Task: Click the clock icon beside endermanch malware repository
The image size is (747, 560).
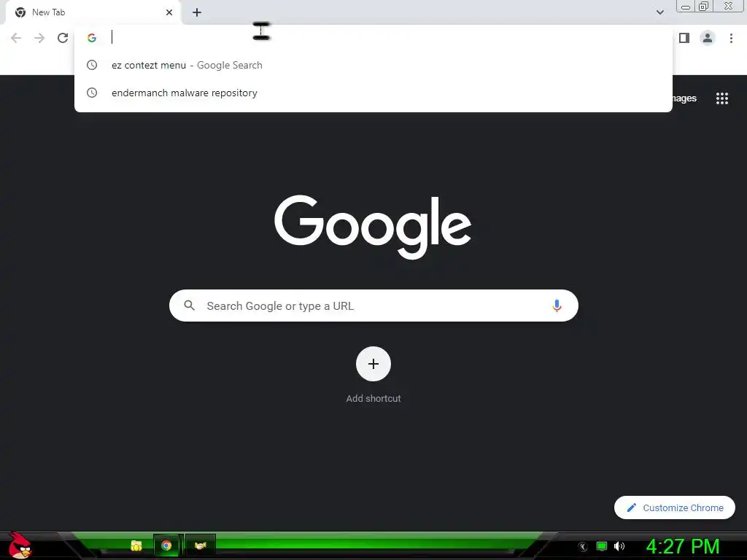Action: (x=92, y=93)
